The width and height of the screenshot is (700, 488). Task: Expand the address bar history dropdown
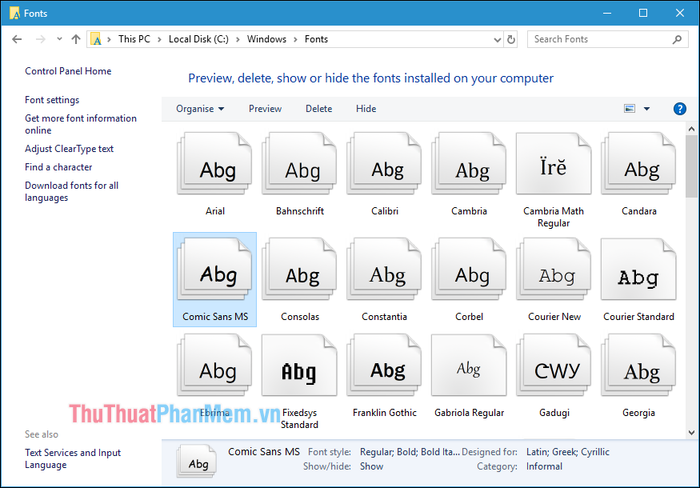pos(497,40)
